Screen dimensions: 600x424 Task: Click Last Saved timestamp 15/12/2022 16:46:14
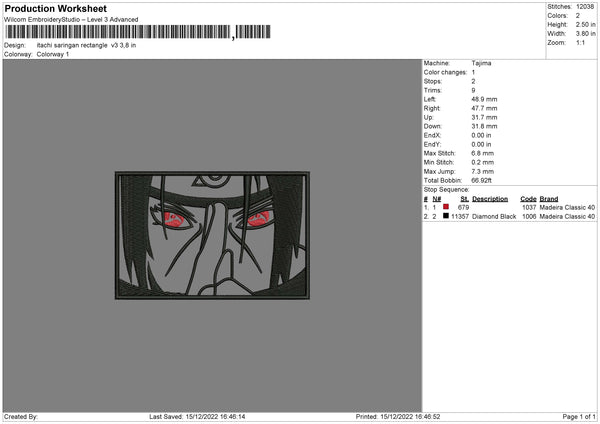point(215,417)
